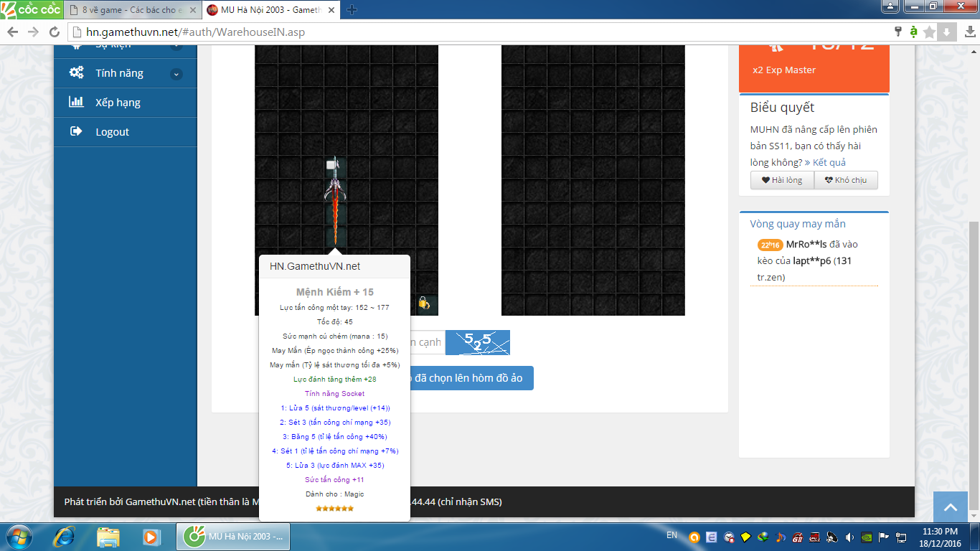Vote 'Hài lòng' in the poll

pyautogui.click(x=782, y=180)
